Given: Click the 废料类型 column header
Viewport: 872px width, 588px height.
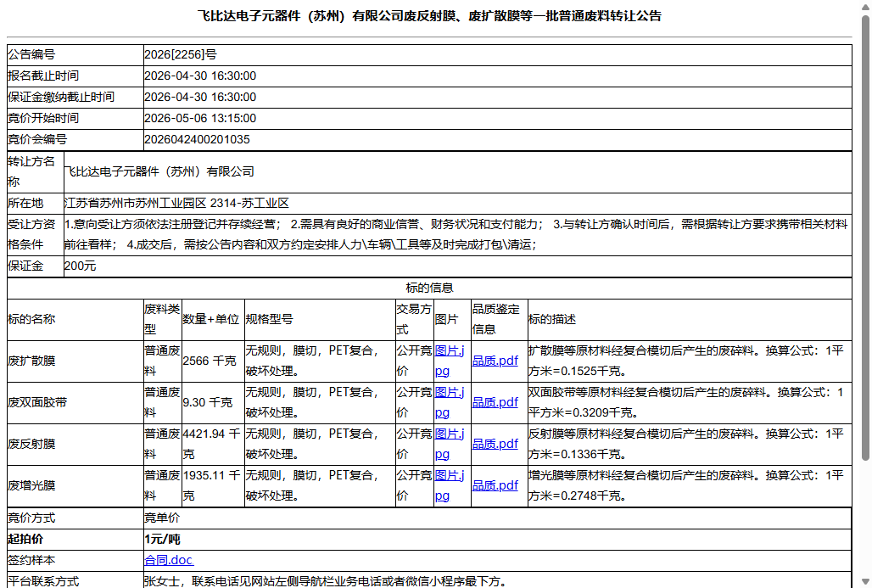Looking at the screenshot, I should [x=162, y=319].
